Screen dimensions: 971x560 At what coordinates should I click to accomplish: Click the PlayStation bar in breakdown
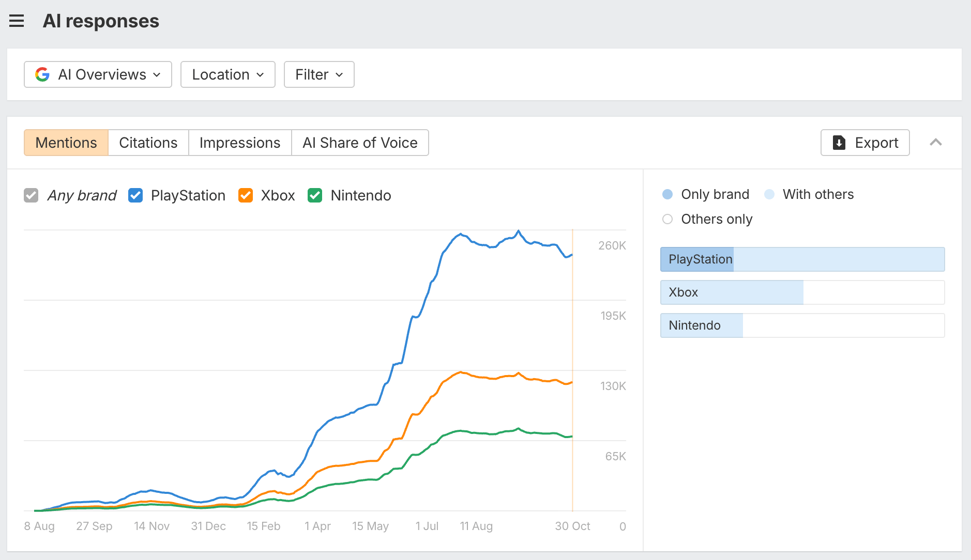pos(802,259)
